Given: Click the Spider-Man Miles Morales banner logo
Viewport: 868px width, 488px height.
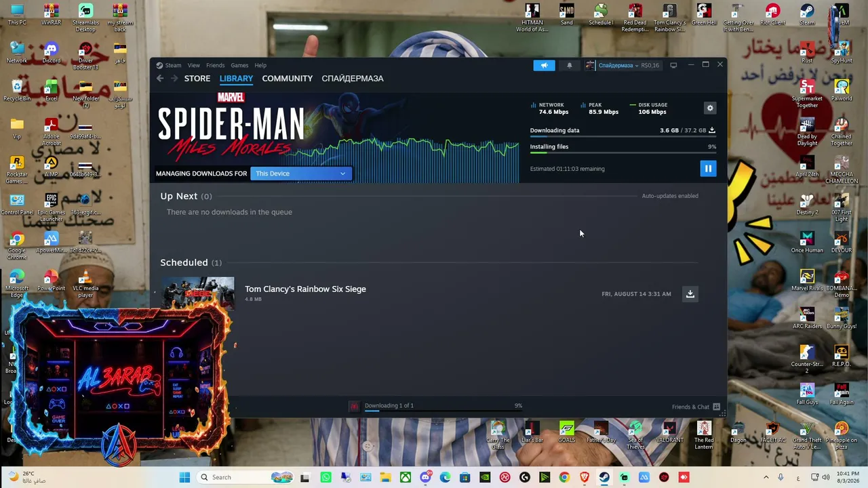Looking at the screenshot, I should pos(231,127).
